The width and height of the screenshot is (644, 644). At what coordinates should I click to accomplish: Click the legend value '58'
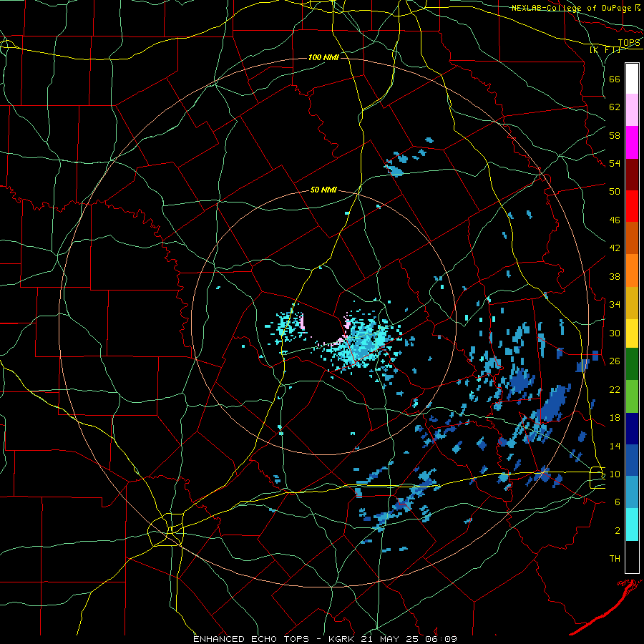point(615,135)
